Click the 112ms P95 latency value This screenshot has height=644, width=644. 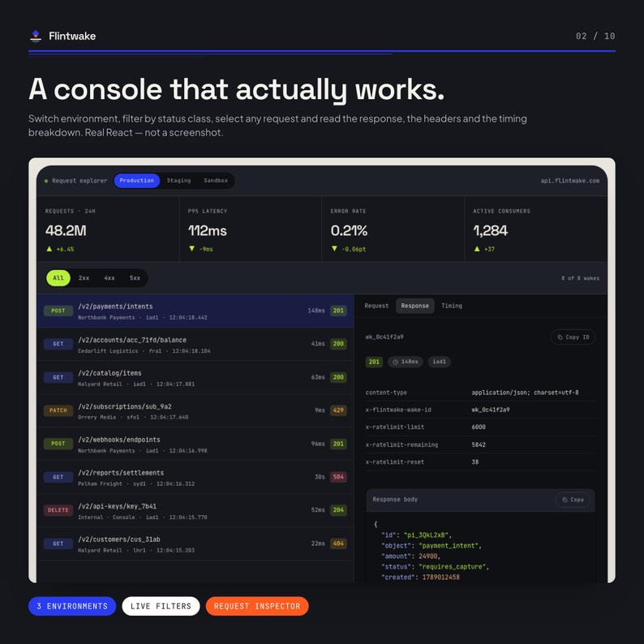pyautogui.click(x=208, y=231)
